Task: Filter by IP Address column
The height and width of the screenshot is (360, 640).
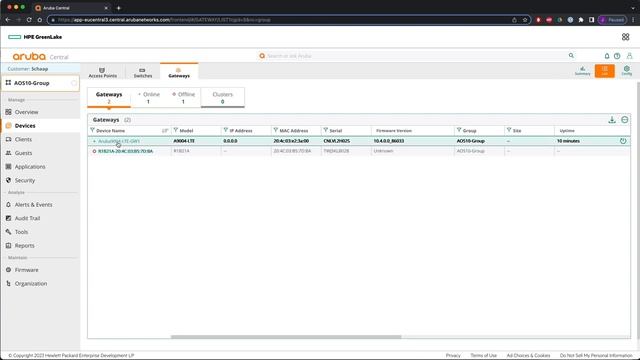Action: tap(226, 130)
